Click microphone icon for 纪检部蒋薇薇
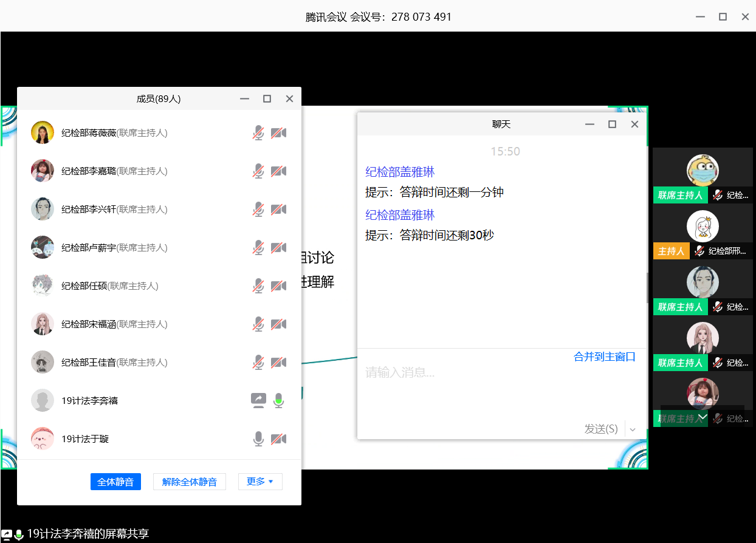 pyautogui.click(x=258, y=133)
